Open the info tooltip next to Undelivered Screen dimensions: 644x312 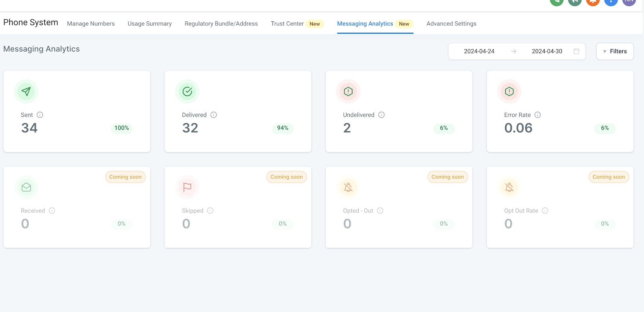point(382,115)
